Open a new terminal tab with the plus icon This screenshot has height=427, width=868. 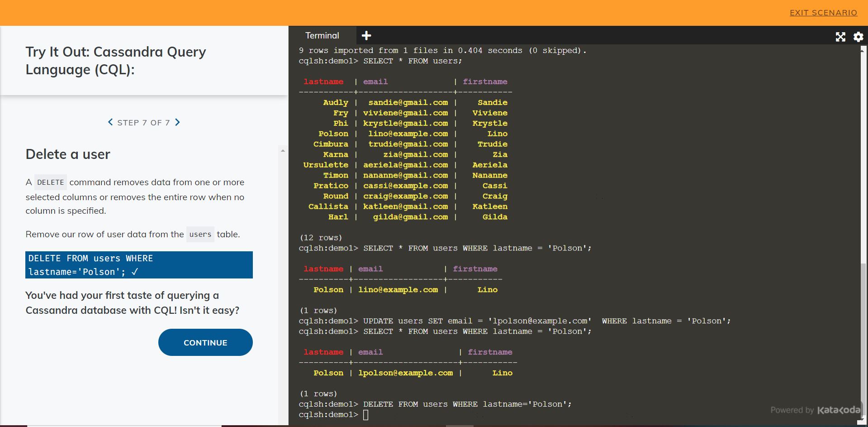pos(366,35)
